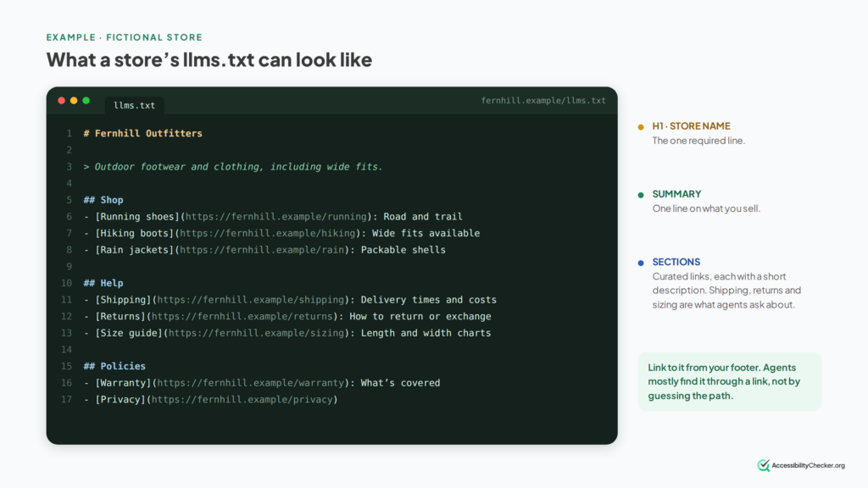This screenshot has width=868, height=488.
Task: Open the fernhill.example/privacy URL
Action: point(242,399)
